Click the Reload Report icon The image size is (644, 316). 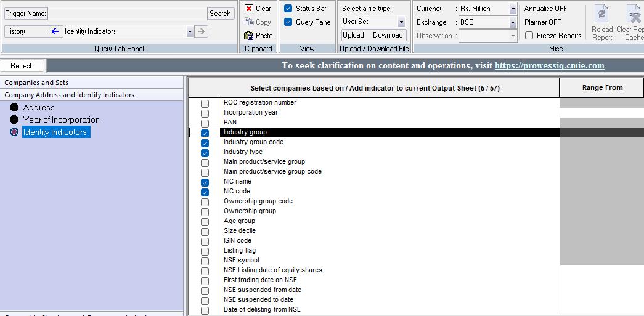coord(602,14)
